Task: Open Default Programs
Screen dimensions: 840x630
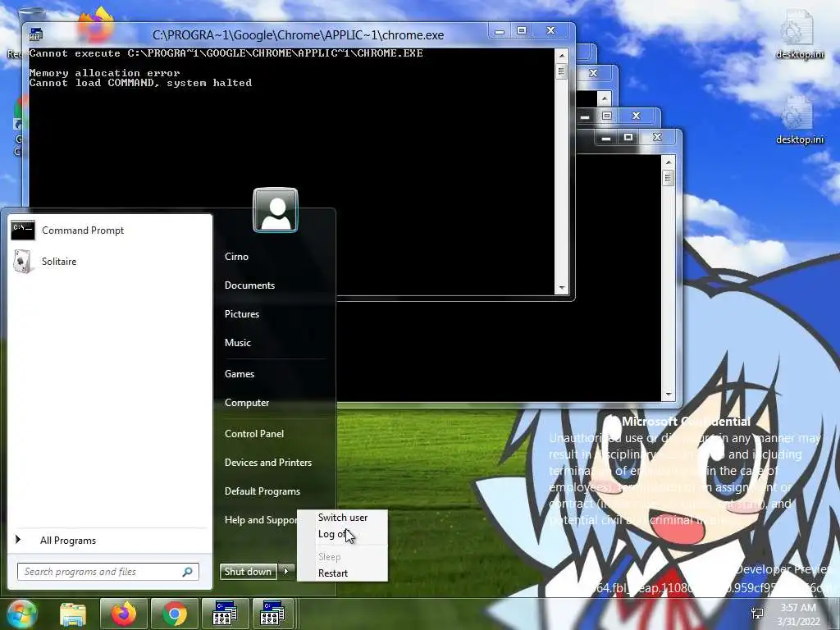Action: (x=262, y=491)
